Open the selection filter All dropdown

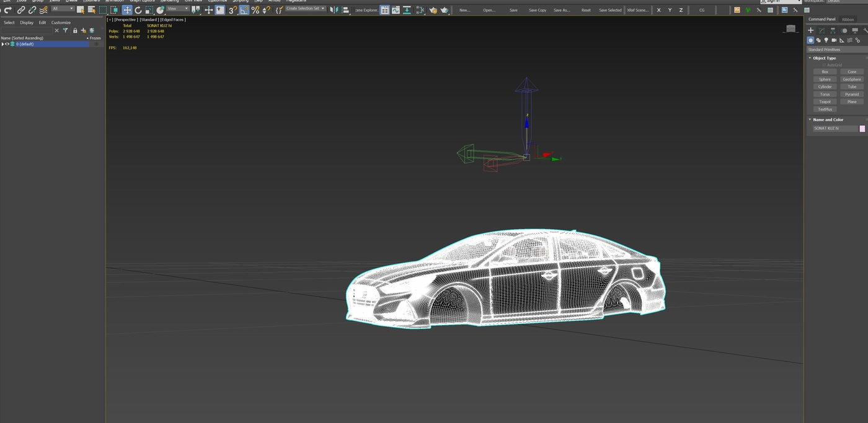[x=63, y=9]
